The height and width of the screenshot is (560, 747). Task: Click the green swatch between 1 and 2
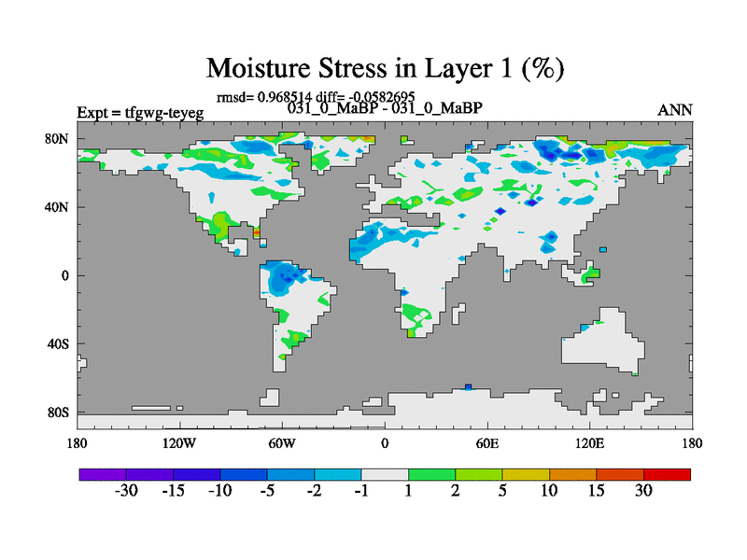(x=431, y=474)
